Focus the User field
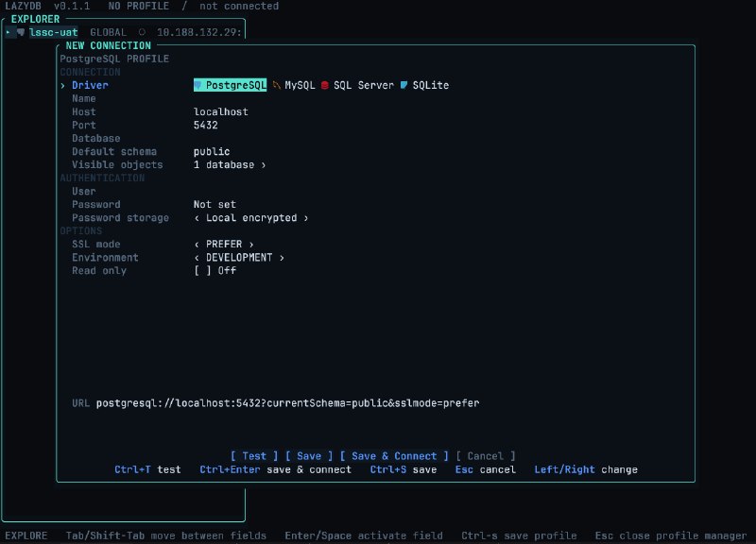 click(84, 192)
